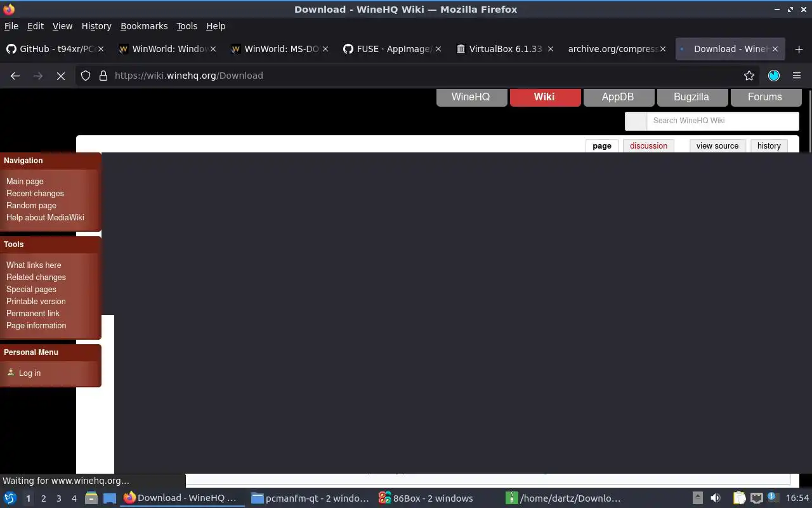Open tracking protection shield icon
This screenshot has height=508, width=812.
pos(86,76)
